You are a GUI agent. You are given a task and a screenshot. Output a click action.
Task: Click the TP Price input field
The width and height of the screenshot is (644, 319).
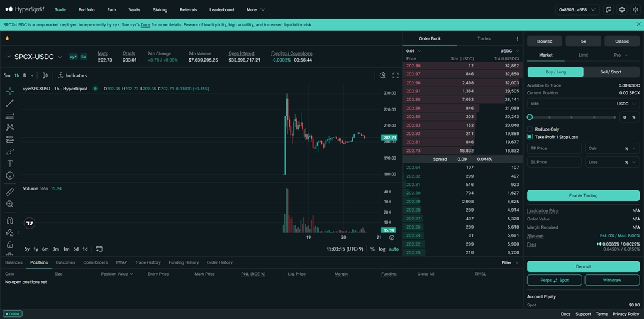point(555,148)
